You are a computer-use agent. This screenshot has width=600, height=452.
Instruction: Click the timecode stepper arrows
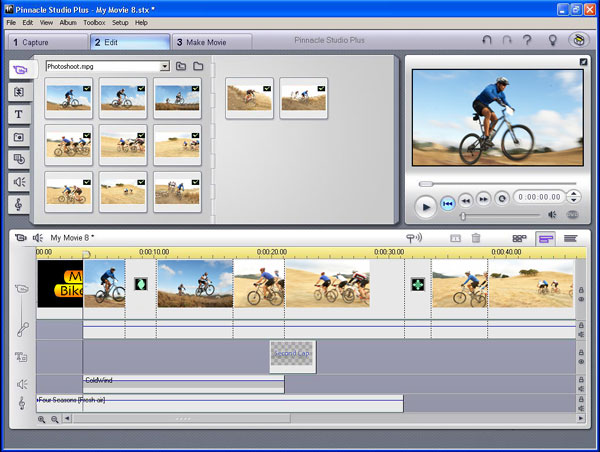pos(573,197)
